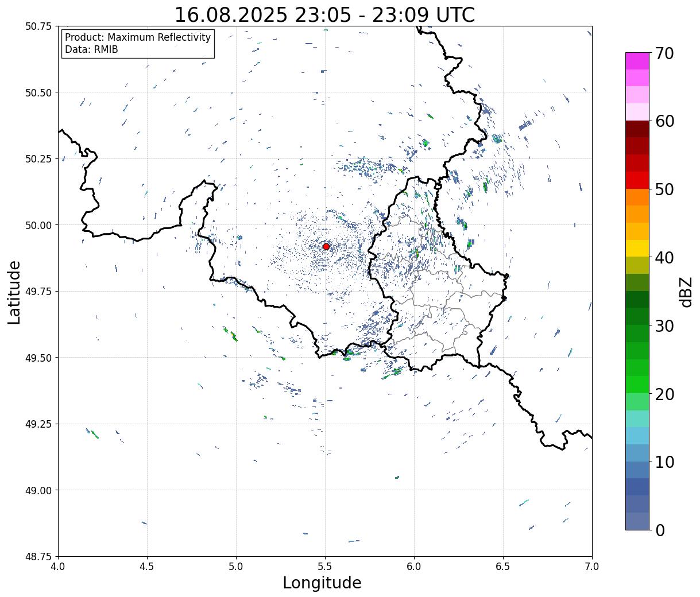
Task: Click the colorbar tick label "30"
Action: click(664, 325)
